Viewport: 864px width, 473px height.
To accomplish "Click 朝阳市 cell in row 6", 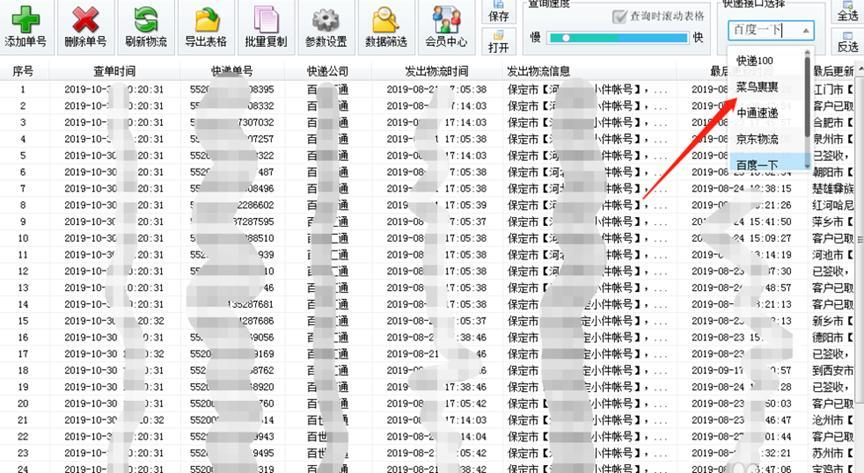I will 833,172.
